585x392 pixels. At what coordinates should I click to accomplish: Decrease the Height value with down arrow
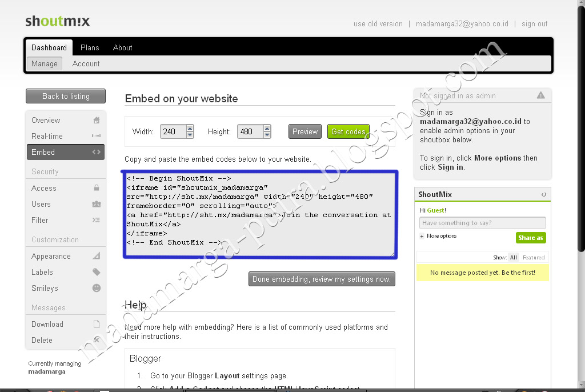267,135
